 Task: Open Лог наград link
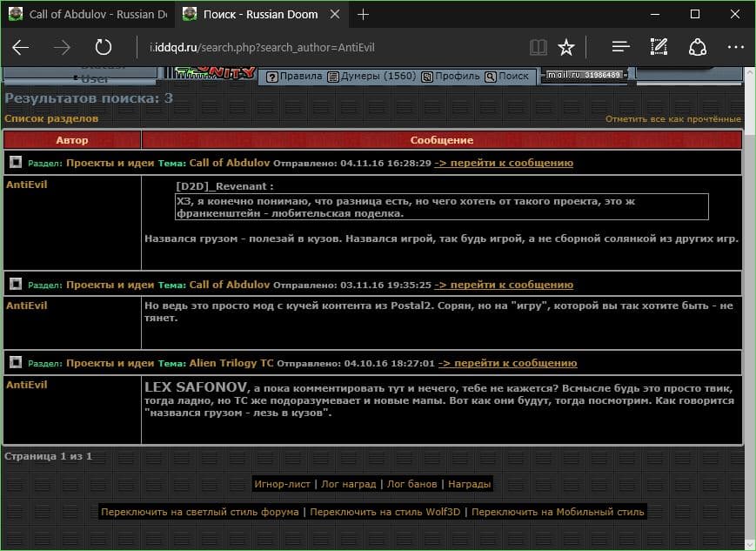tap(349, 484)
